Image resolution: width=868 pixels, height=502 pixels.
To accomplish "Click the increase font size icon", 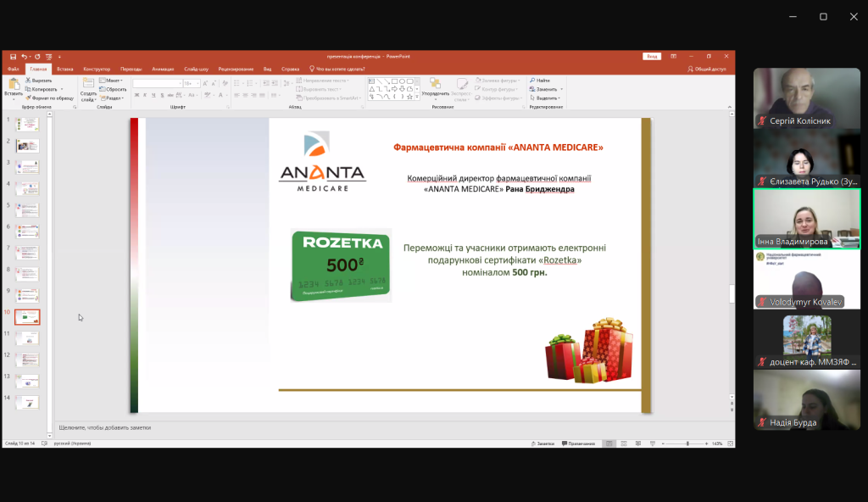I will tap(205, 83).
